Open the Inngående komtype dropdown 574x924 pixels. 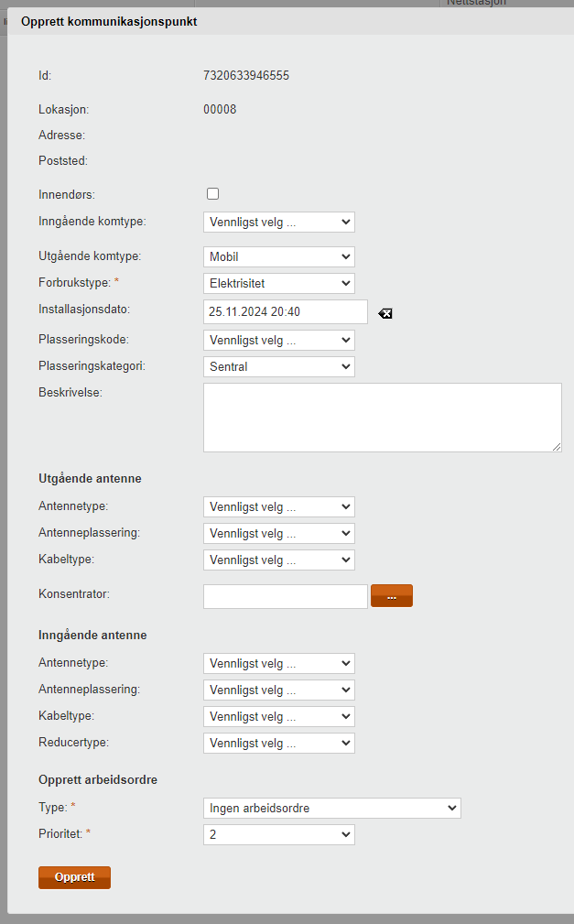[x=278, y=222]
